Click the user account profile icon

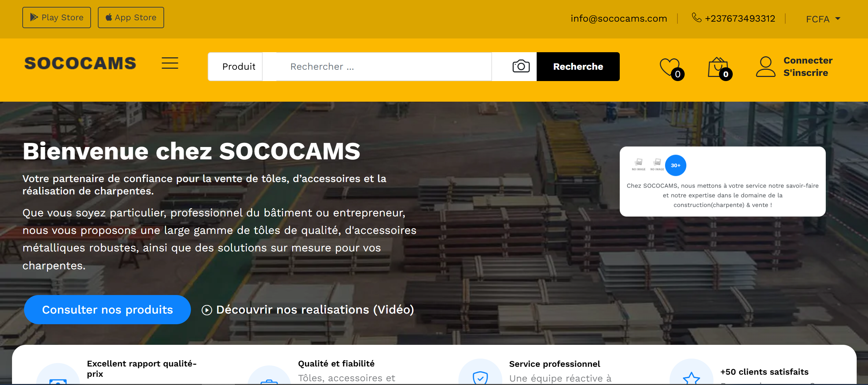pyautogui.click(x=765, y=67)
